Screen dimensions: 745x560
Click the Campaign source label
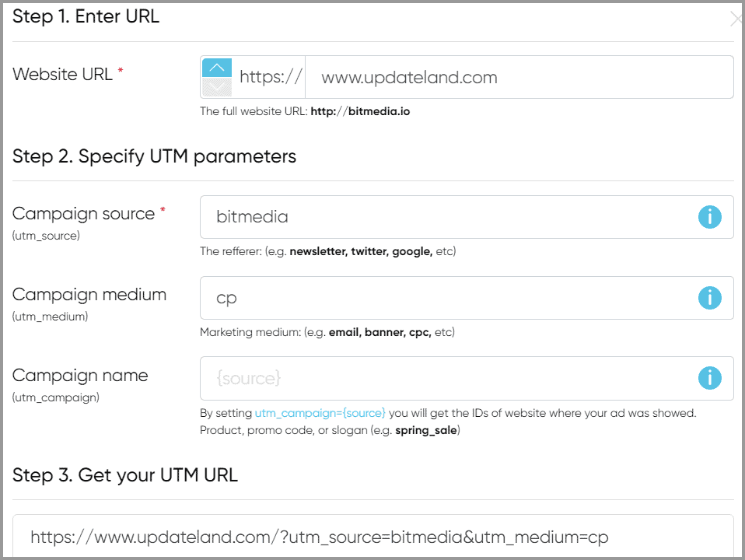tap(83, 214)
